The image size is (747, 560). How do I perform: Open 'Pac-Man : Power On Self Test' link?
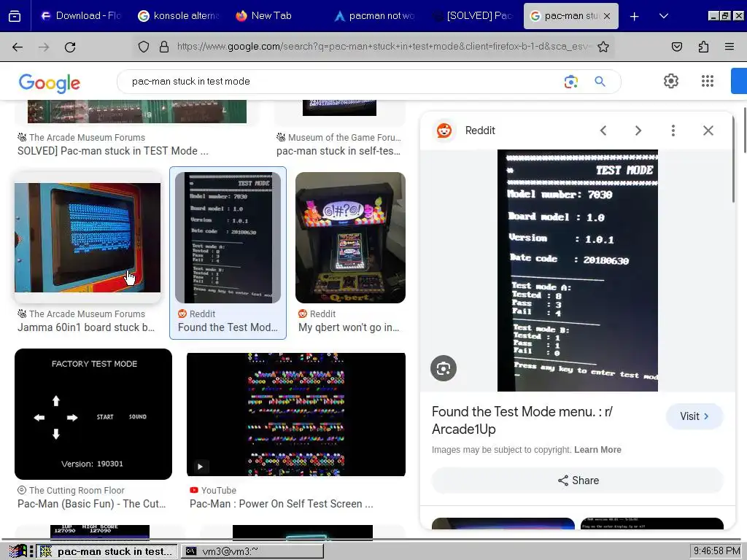pyautogui.click(x=281, y=504)
